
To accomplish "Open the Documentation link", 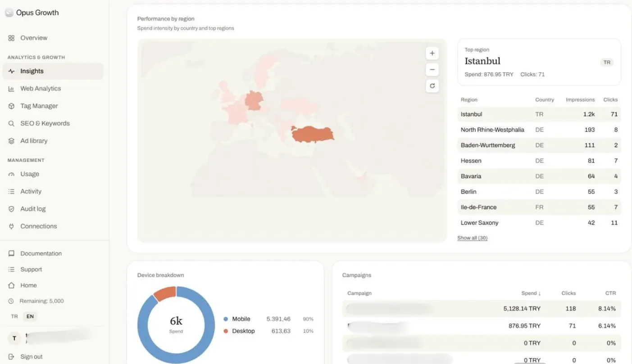I will pyautogui.click(x=41, y=254).
